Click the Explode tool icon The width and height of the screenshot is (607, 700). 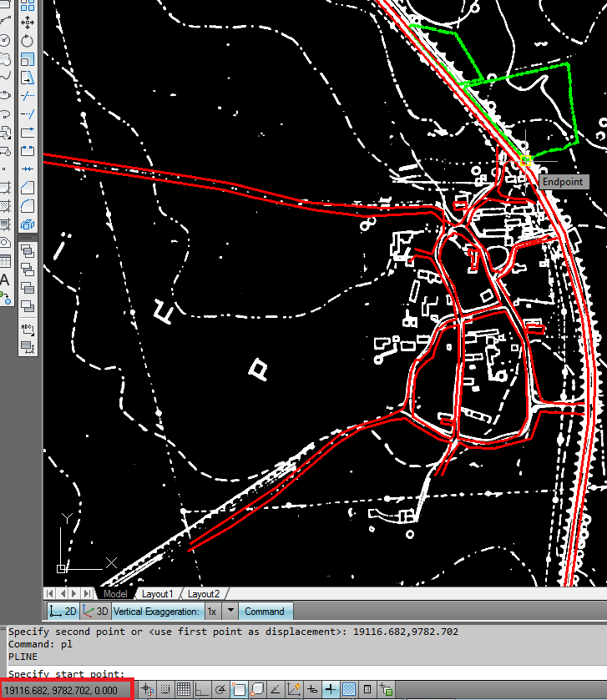[x=28, y=224]
